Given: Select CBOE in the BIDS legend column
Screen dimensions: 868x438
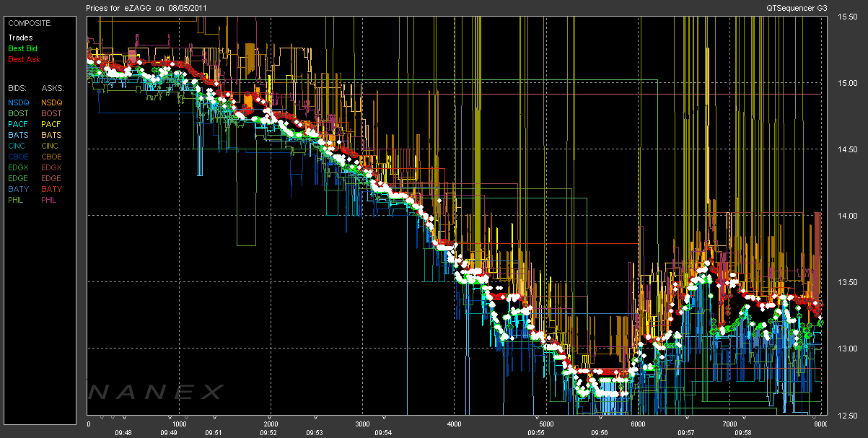Looking at the screenshot, I should 19,157.
